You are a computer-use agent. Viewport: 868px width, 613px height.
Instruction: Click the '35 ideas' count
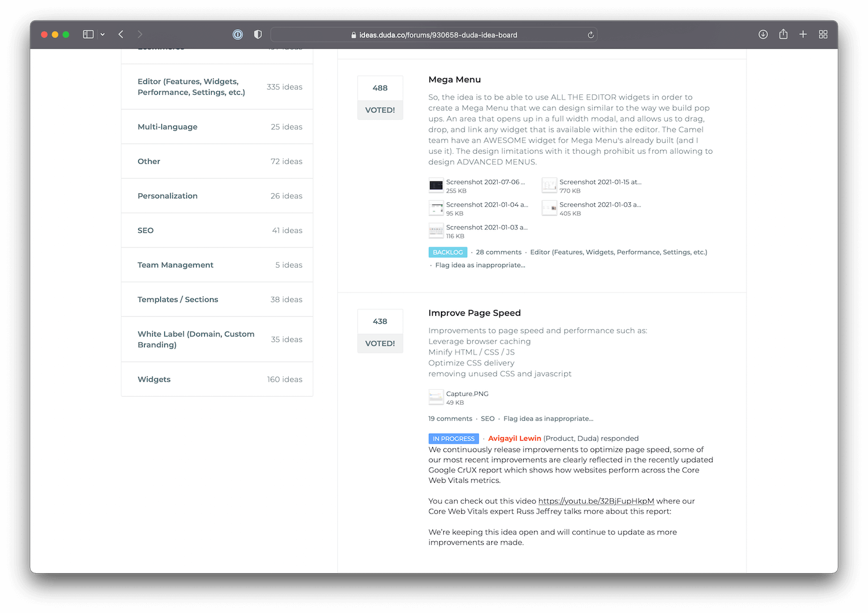pyautogui.click(x=286, y=339)
